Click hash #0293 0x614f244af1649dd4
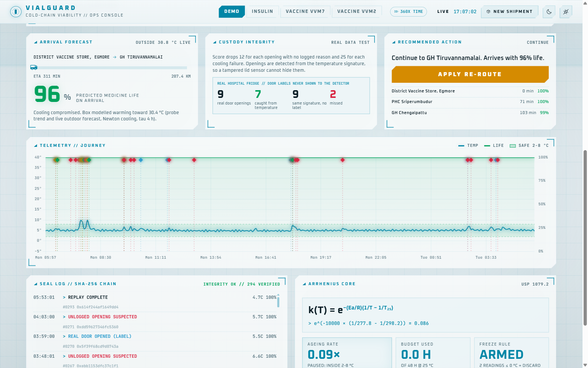The image size is (588, 368). click(90, 307)
